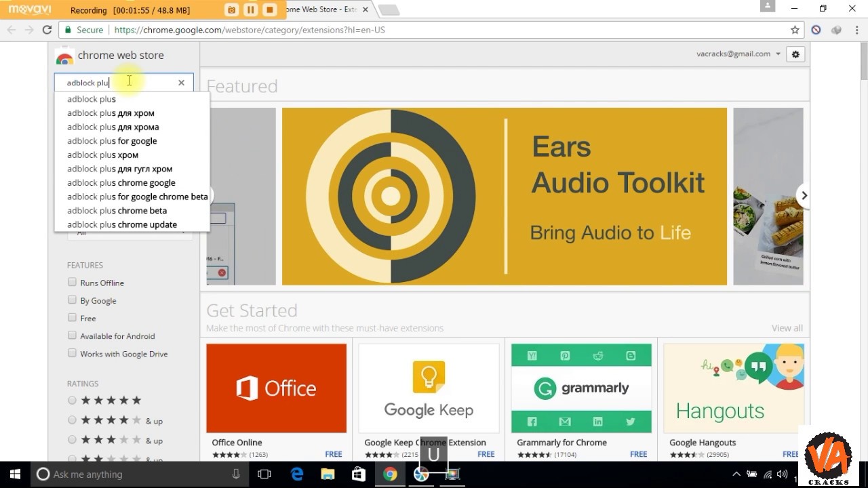Select suggestion 'adblock plus'
Image resolution: width=868 pixels, height=488 pixels.
132,99
